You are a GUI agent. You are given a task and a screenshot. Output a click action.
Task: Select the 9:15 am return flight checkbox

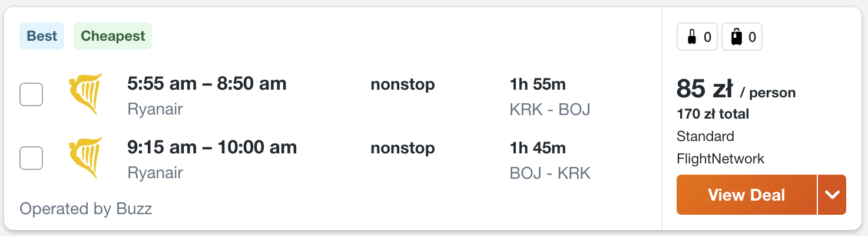click(31, 158)
